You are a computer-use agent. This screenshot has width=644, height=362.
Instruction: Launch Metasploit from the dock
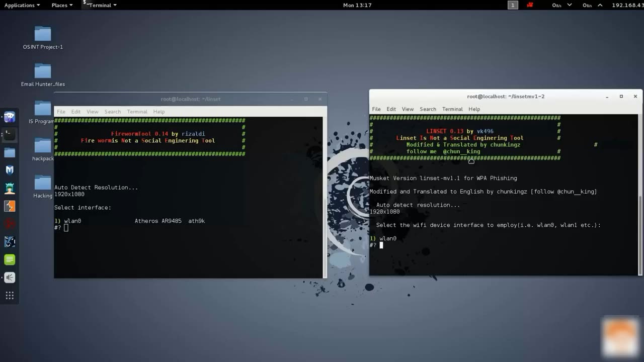[10, 170]
